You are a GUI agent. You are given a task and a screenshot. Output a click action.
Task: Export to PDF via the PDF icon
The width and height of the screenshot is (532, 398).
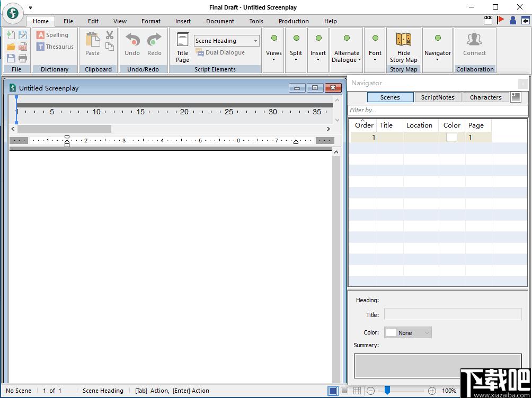pos(23,47)
